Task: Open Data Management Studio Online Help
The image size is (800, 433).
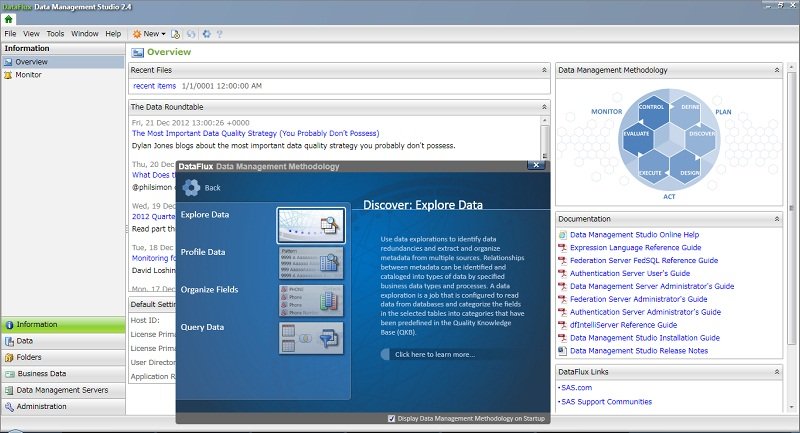Action: (634, 235)
